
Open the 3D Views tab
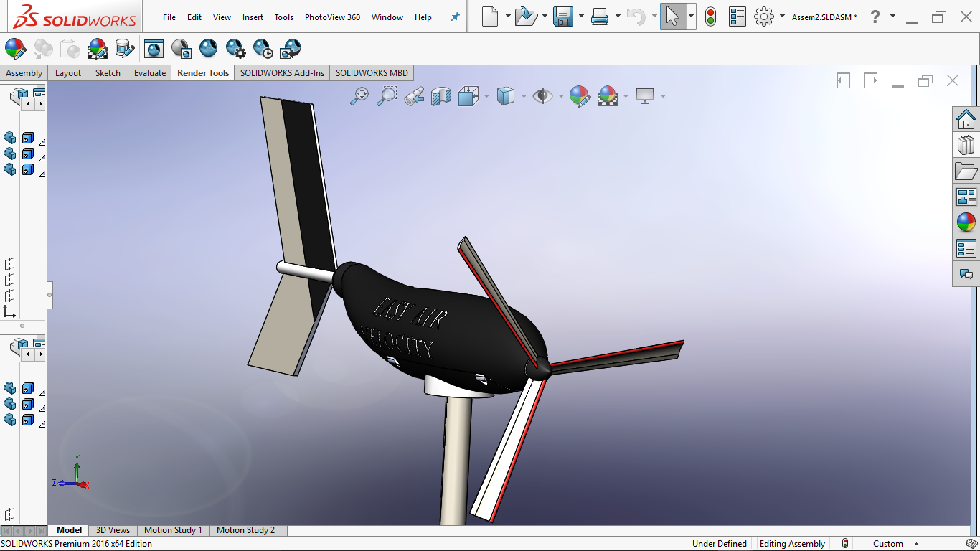(x=113, y=530)
